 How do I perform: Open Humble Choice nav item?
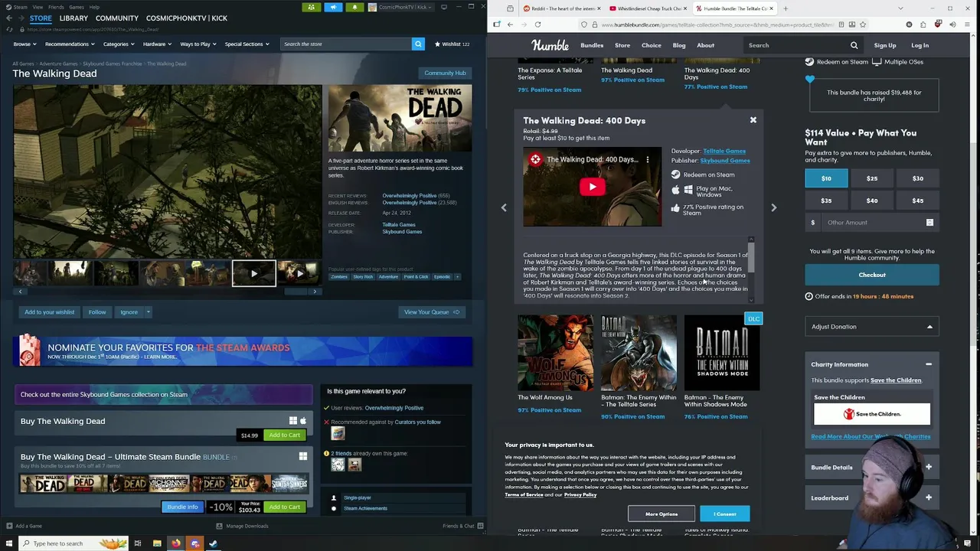click(652, 45)
